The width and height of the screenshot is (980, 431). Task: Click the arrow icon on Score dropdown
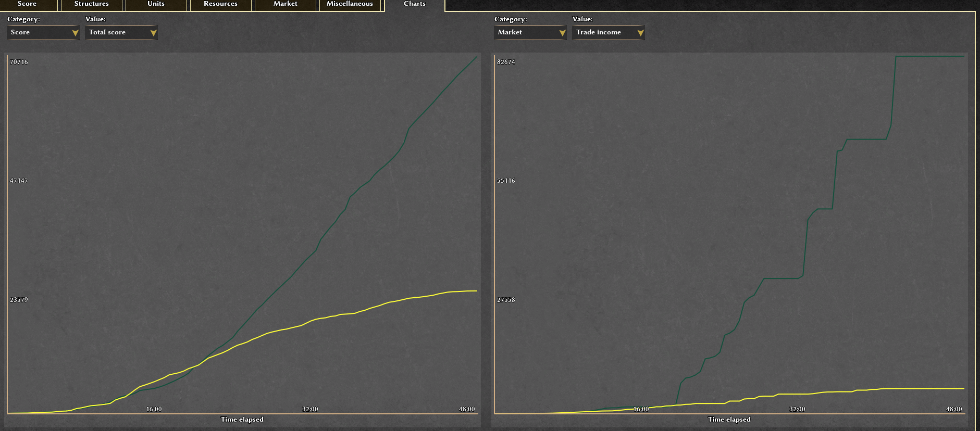(75, 33)
